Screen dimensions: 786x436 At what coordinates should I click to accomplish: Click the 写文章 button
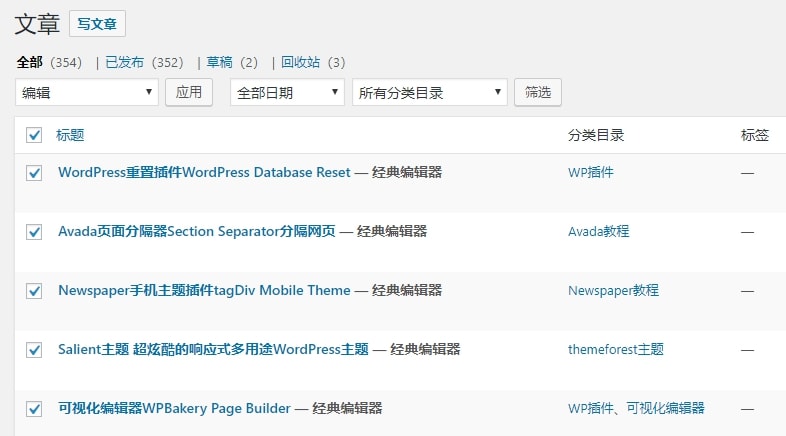tap(97, 24)
